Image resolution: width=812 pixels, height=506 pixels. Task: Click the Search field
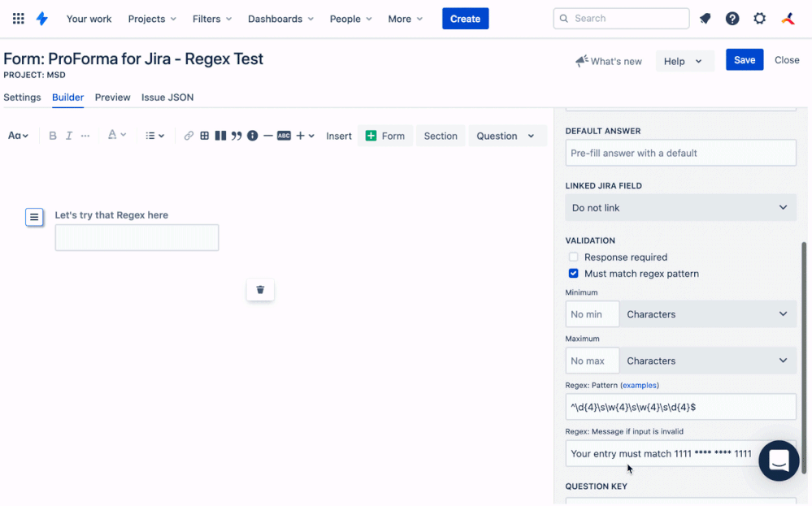[621, 19]
